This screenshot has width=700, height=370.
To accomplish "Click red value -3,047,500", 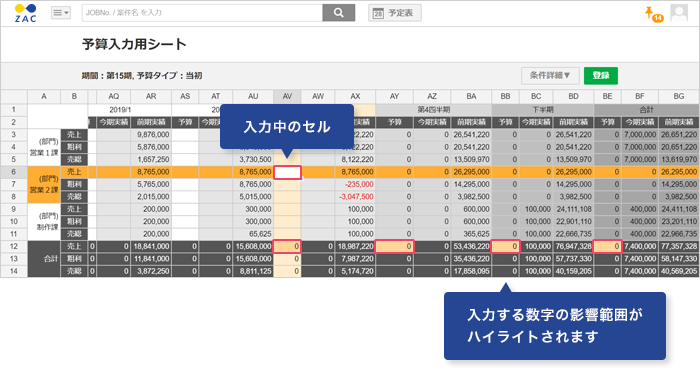I will 355,197.
